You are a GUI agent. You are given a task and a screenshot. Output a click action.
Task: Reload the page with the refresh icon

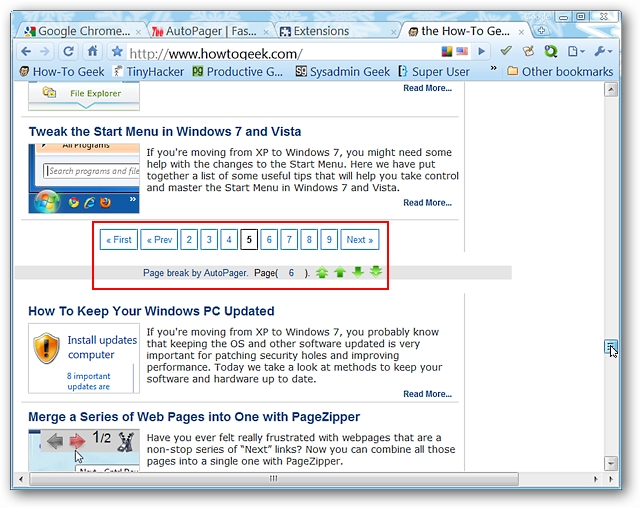click(x=68, y=51)
